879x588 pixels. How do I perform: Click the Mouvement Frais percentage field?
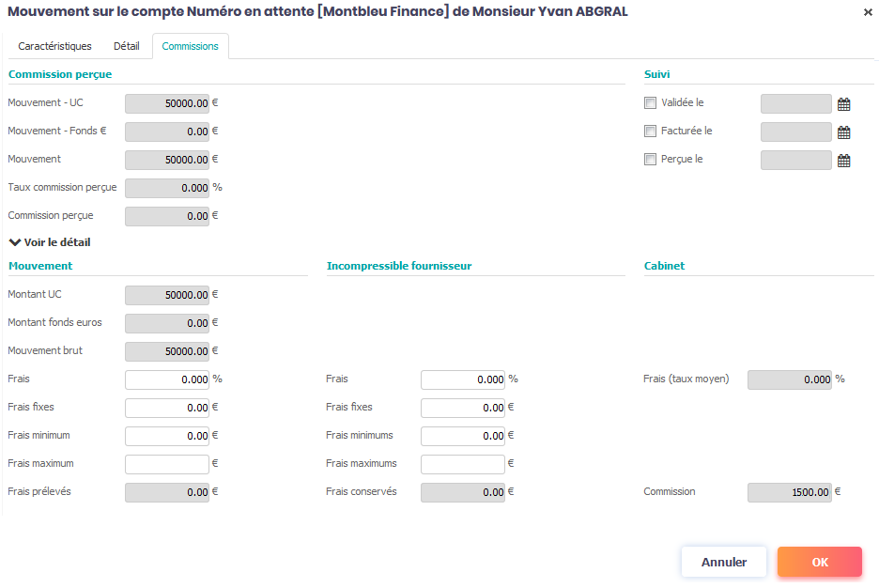click(x=166, y=379)
